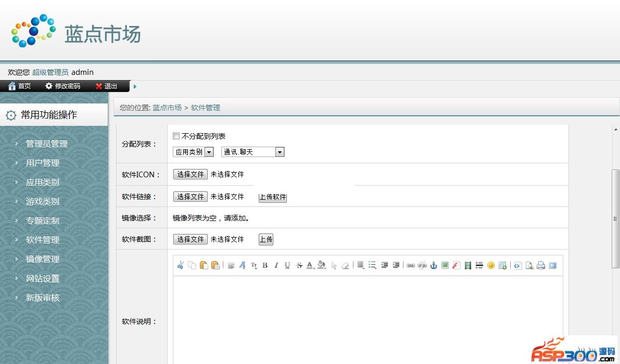The width and height of the screenshot is (620, 364).
Task: Open the 通讯.聊天 dropdown
Action: pyautogui.click(x=252, y=152)
